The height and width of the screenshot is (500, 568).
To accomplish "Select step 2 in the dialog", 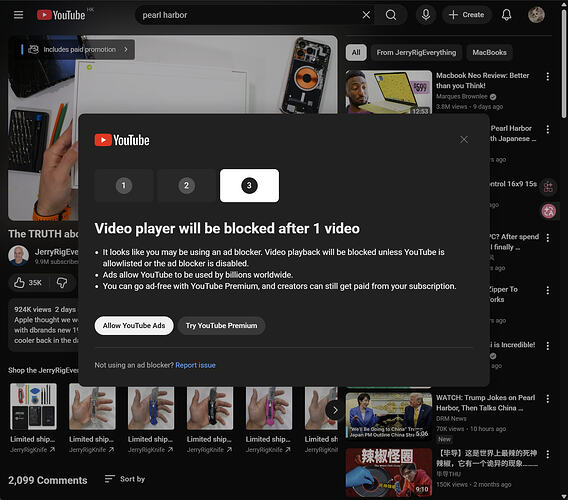I will 187,186.
